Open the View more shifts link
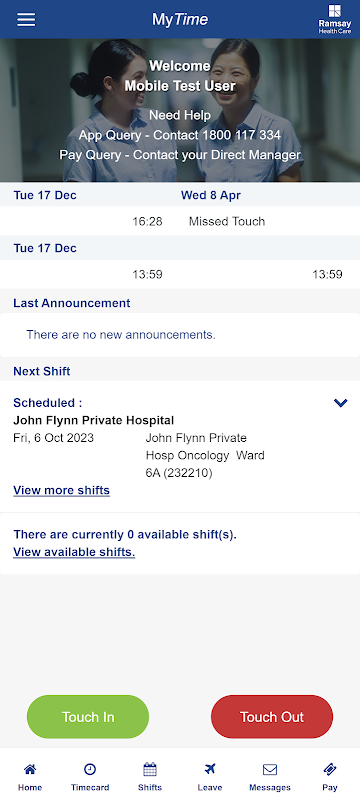360x800 pixels. click(62, 490)
